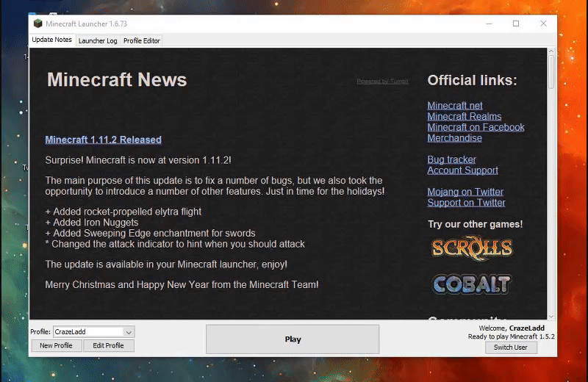Open the Minecraft Realms link
This screenshot has width=588, height=382.
(465, 117)
